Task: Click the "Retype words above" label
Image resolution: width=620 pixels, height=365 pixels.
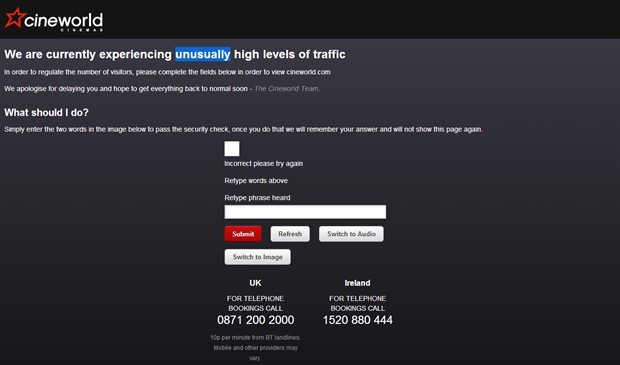Action: [x=256, y=181]
